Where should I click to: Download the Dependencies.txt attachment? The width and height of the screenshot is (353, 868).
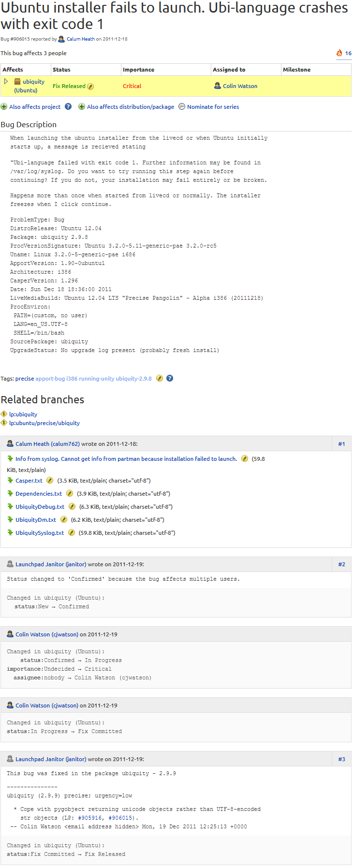39,494
